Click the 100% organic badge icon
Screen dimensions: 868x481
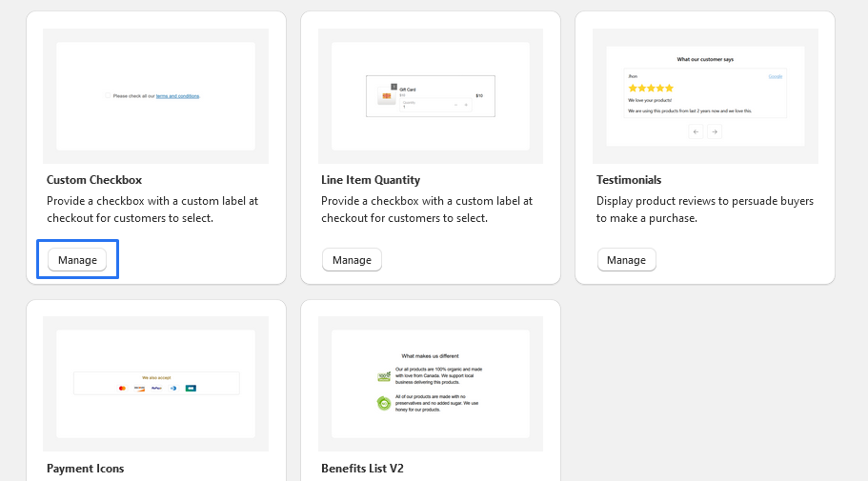coord(384,375)
